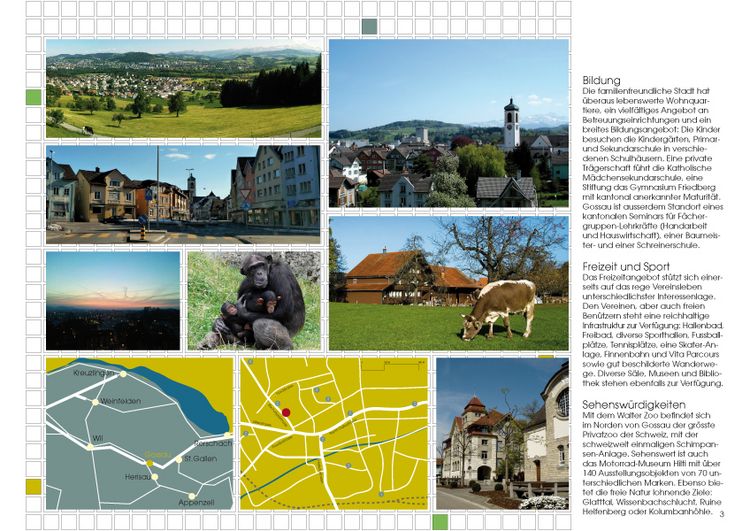
Task: Click the Wil label on regional map
Action: click(98, 438)
